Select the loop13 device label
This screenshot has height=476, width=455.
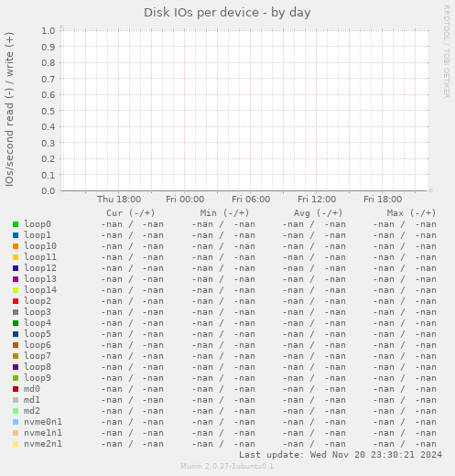(40, 279)
